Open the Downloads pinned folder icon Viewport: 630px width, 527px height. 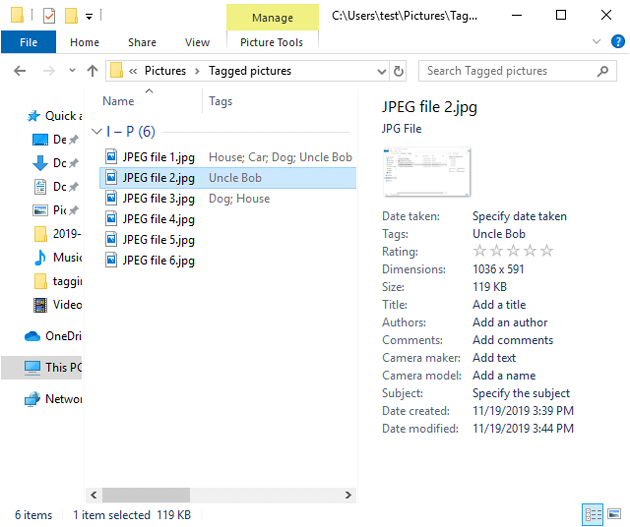click(x=40, y=163)
